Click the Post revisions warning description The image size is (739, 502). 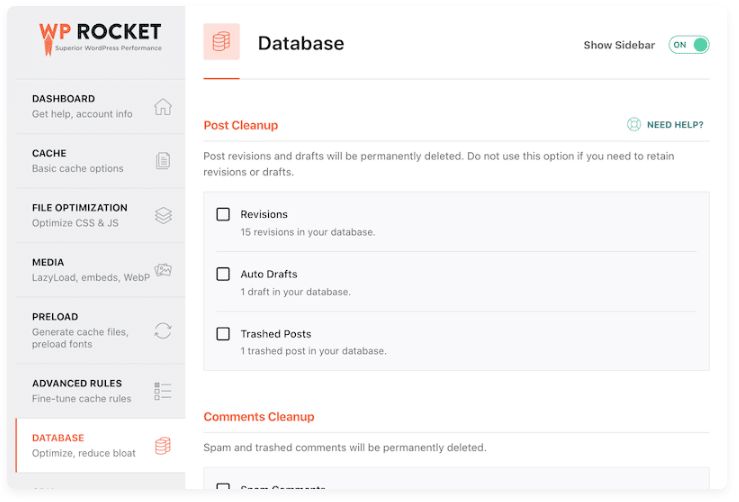[x=439, y=164]
